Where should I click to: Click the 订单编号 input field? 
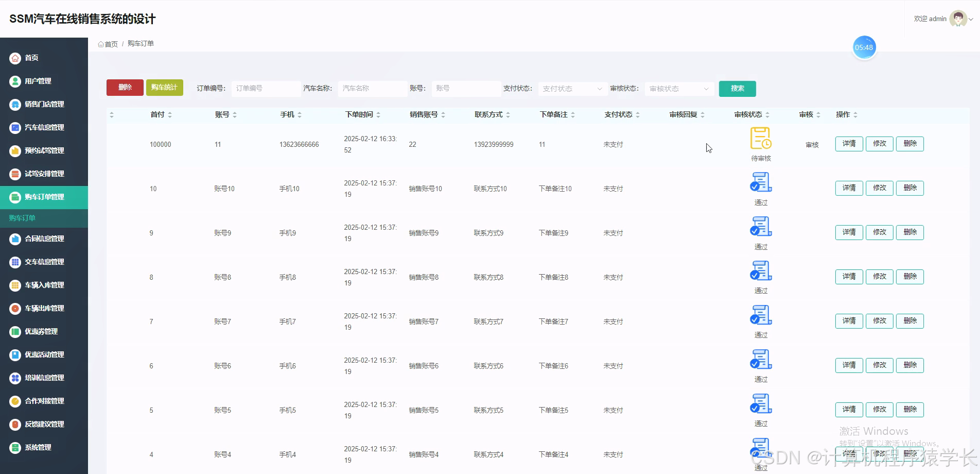[266, 89]
